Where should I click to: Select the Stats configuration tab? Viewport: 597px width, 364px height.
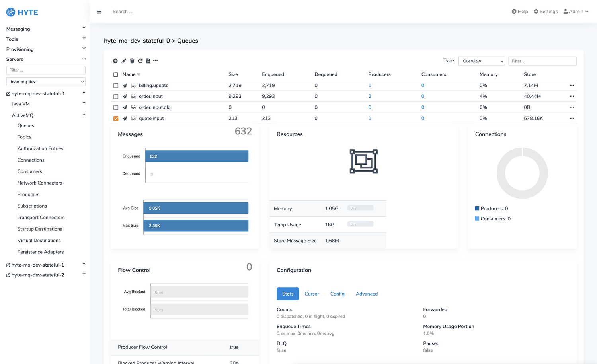[288, 294]
